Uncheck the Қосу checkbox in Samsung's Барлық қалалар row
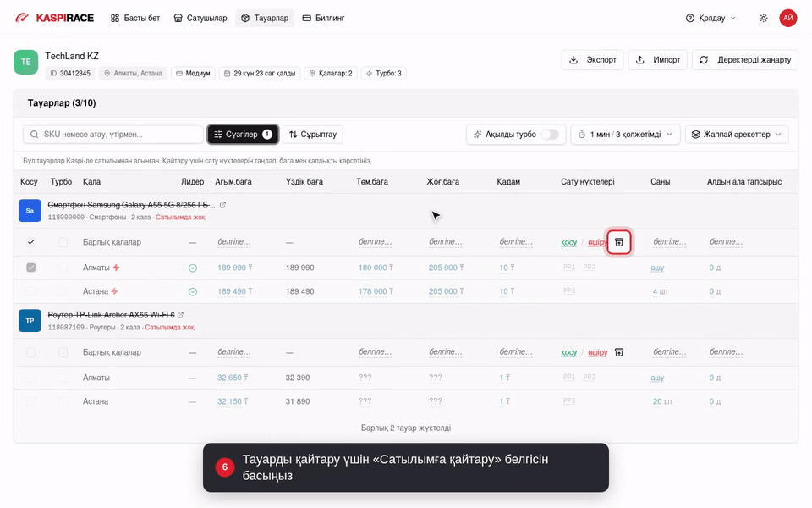 click(31, 242)
